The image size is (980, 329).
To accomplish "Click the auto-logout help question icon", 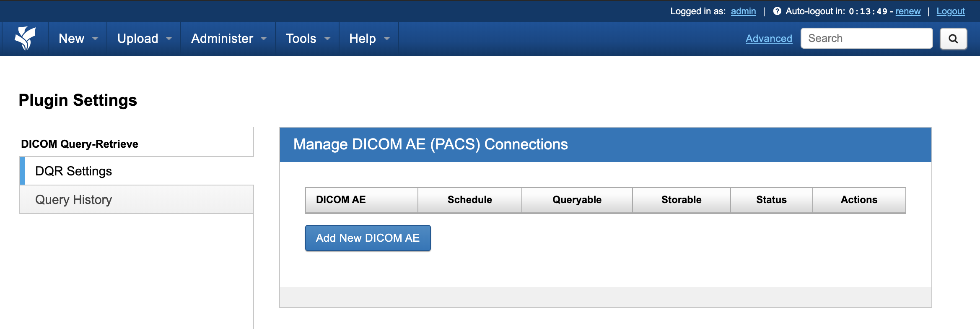I will pyautogui.click(x=777, y=11).
